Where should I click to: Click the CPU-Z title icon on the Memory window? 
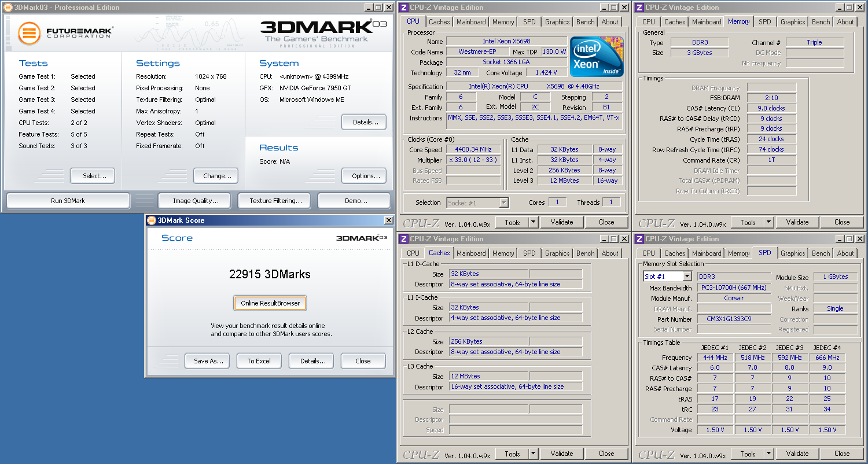639,8
